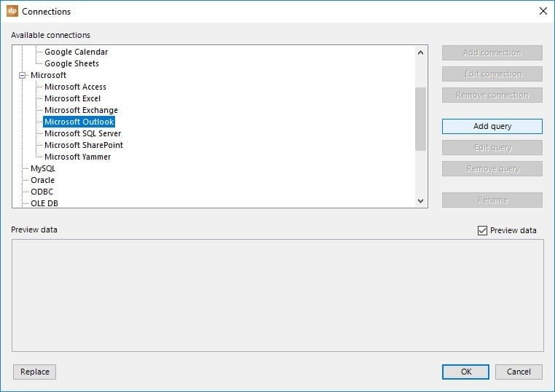Viewport: 555px width, 392px height.
Task: Select Google Sheets connection
Action: (71, 63)
